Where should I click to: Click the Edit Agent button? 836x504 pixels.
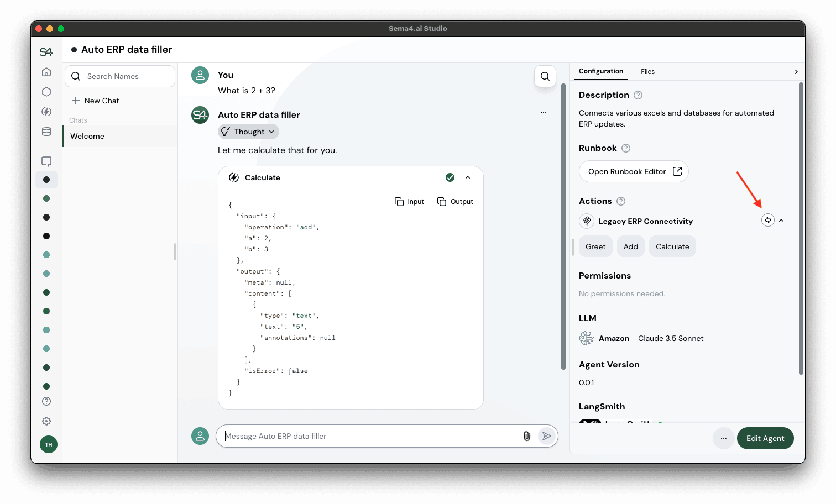tap(765, 438)
